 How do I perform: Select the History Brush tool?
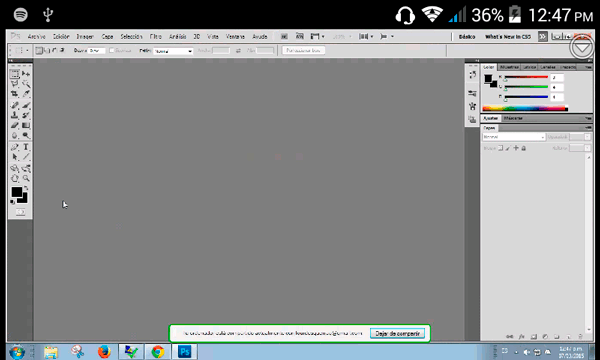pyautogui.click(x=26, y=115)
